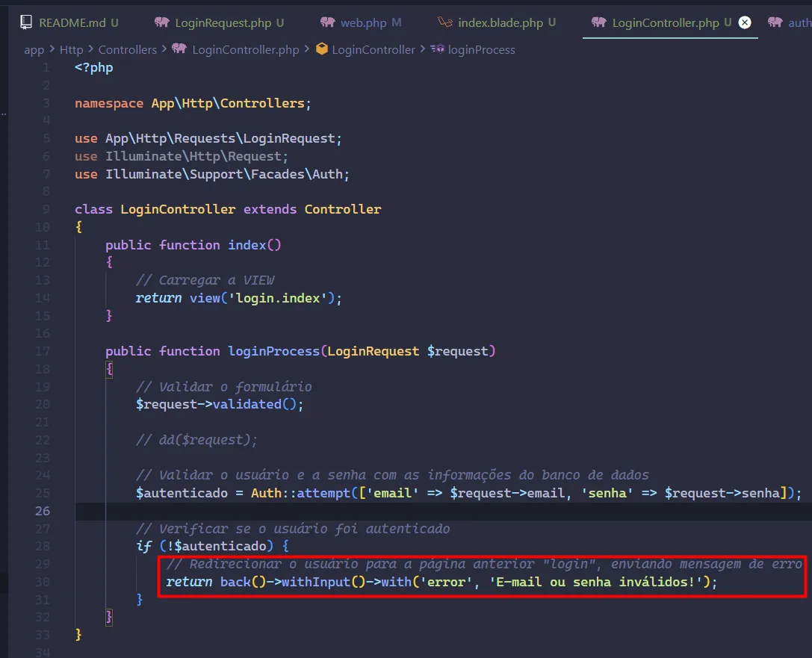The height and width of the screenshot is (658, 812).
Task: Switch to the web.php tab
Action: [363, 22]
